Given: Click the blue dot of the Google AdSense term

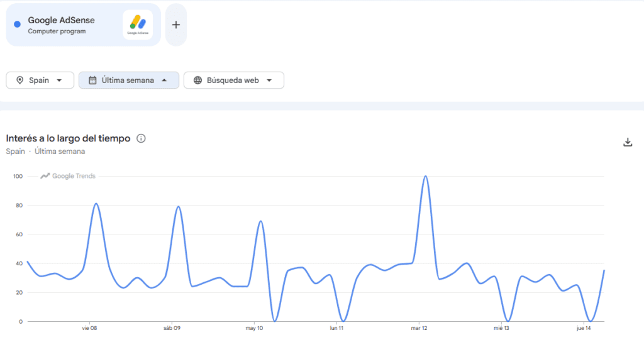Looking at the screenshot, I should click(x=17, y=25).
